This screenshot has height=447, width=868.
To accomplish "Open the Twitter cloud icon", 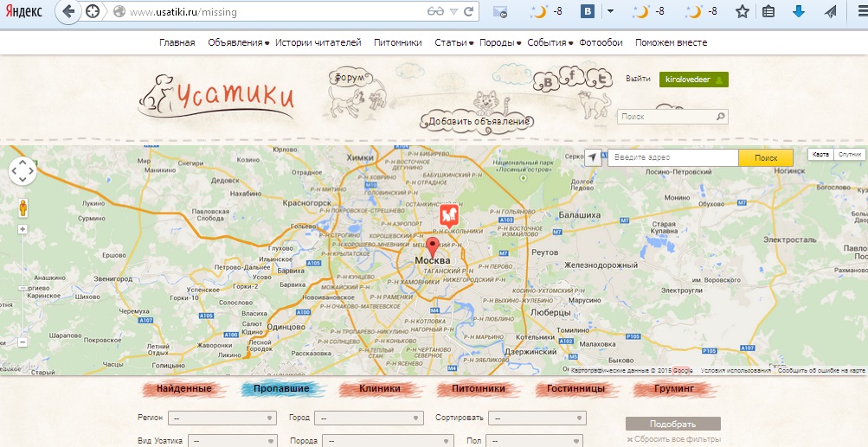I will (595, 80).
